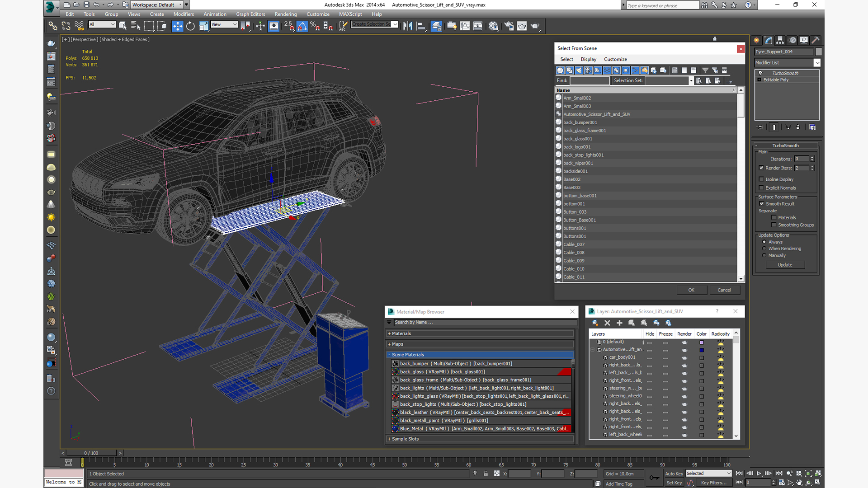Click the Undo arrow in title bar
The height and width of the screenshot is (488, 868).
96,5
